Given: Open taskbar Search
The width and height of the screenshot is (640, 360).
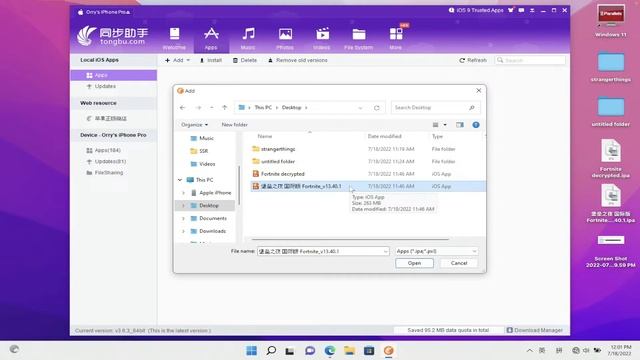Looking at the screenshot, I should point(271,350).
